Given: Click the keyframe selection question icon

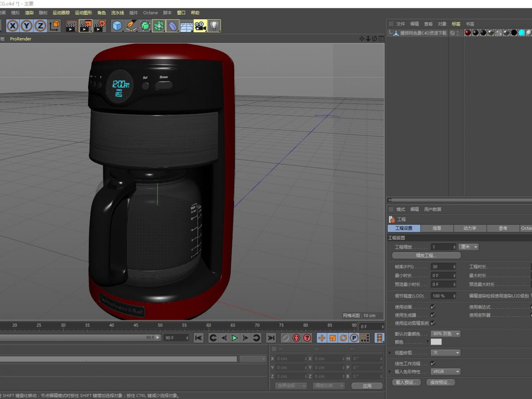Looking at the screenshot, I should (x=307, y=338).
